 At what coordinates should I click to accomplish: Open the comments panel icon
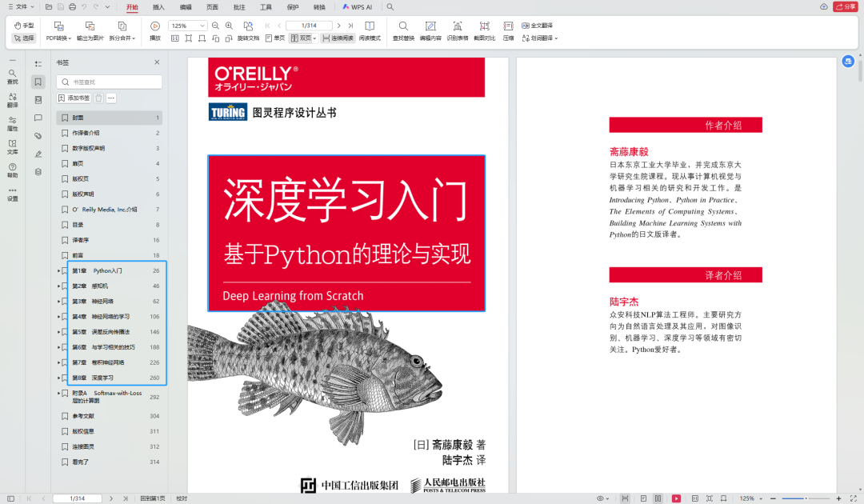click(38, 118)
